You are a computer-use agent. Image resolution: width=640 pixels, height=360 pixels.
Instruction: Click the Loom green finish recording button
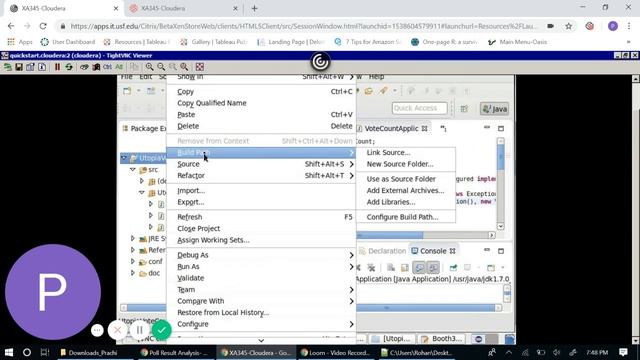coord(162,330)
